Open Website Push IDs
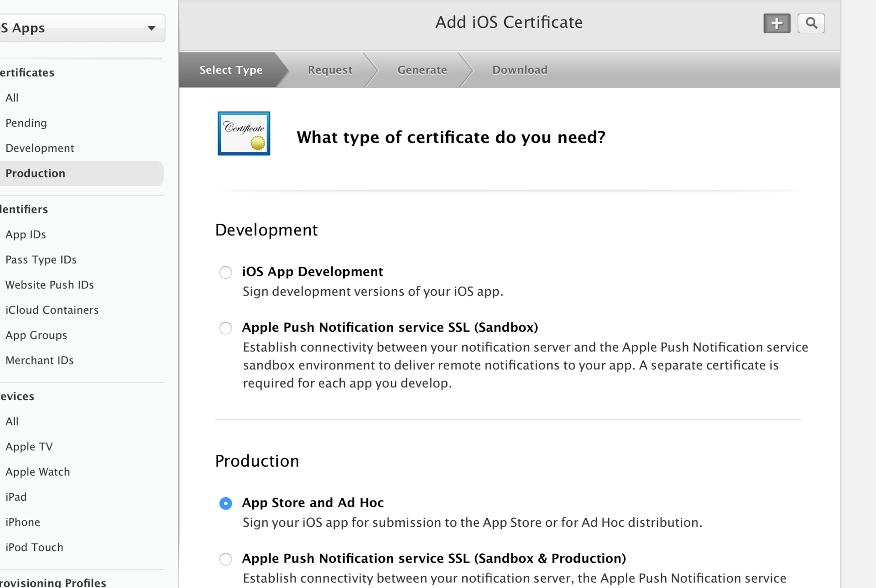 tap(49, 285)
